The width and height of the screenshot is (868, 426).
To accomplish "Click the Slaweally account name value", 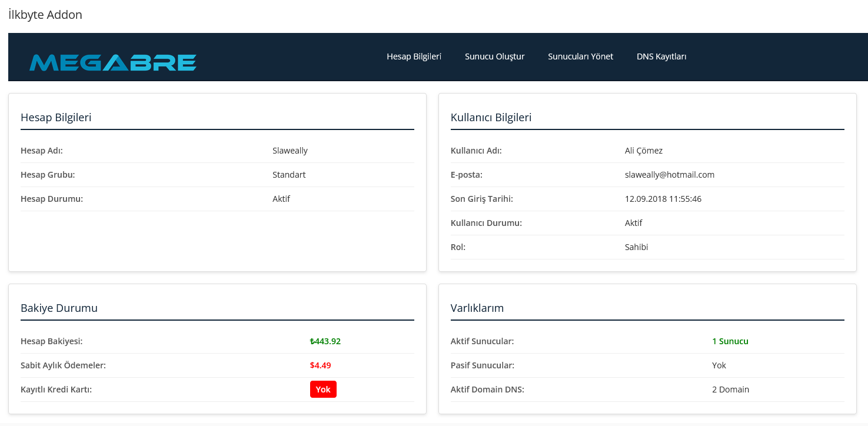I will [x=290, y=151].
